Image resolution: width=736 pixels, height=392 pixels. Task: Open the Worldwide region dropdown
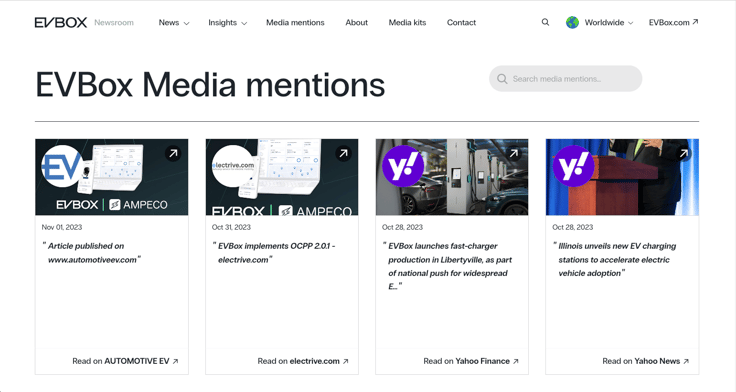pyautogui.click(x=609, y=23)
